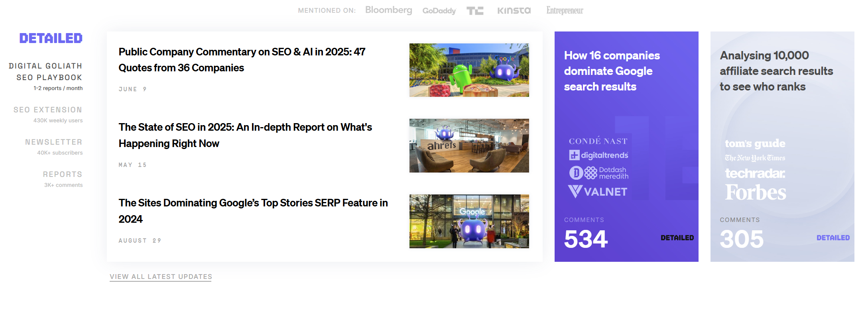Open Digital Goliath SEO Playbook menu item
Viewport: 868px width, 312px height.
coord(45,72)
